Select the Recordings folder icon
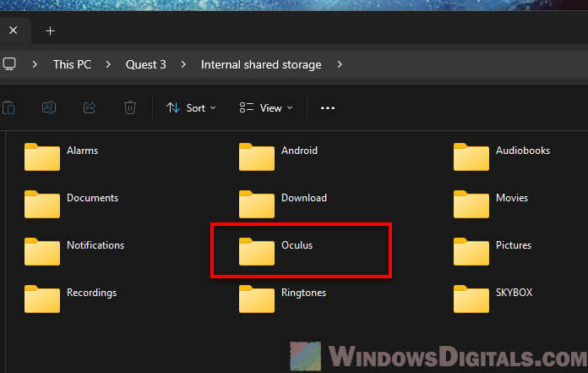Screen dimensions: 588x373 pyautogui.click(x=42, y=299)
